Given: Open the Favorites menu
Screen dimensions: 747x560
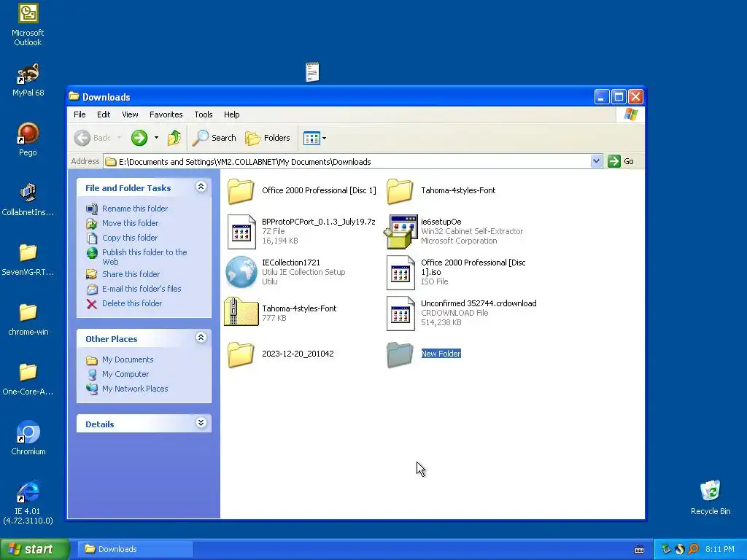Looking at the screenshot, I should 166,114.
